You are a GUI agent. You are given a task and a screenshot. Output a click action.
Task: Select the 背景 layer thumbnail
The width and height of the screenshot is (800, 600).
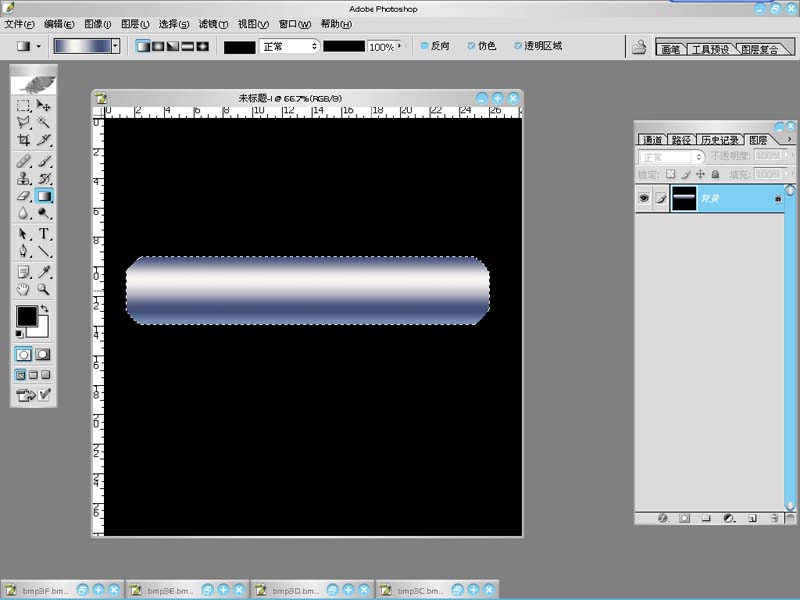[x=685, y=199]
